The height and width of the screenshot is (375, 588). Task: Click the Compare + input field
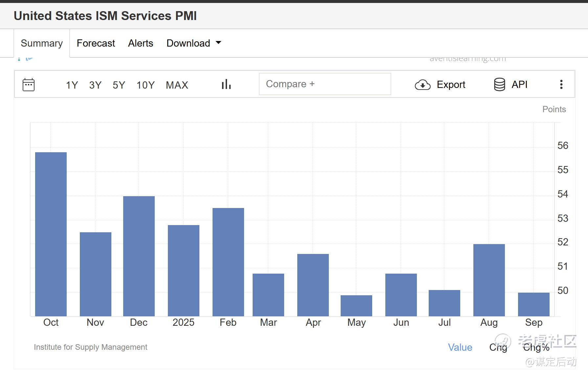pyautogui.click(x=325, y=84)
